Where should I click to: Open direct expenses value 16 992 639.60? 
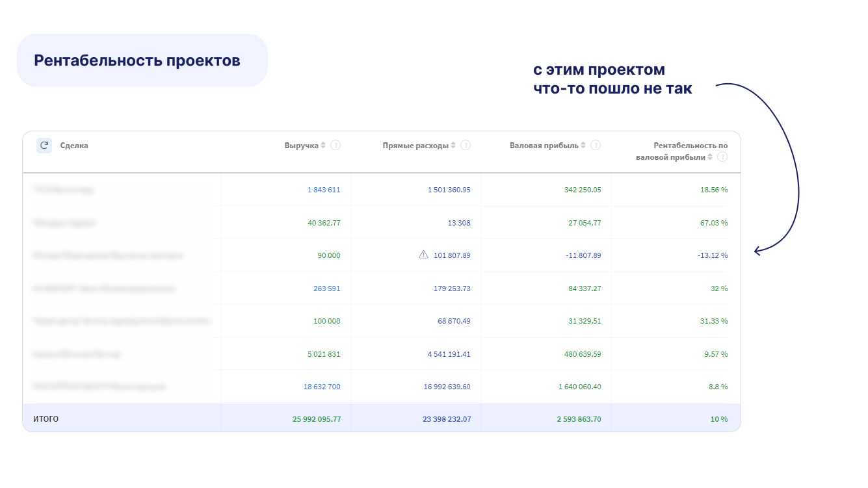tap(447, 387)
